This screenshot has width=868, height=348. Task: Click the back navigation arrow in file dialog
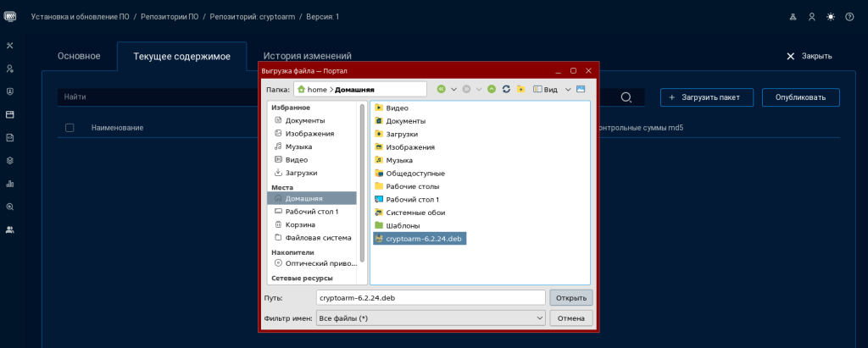(442, 89)
